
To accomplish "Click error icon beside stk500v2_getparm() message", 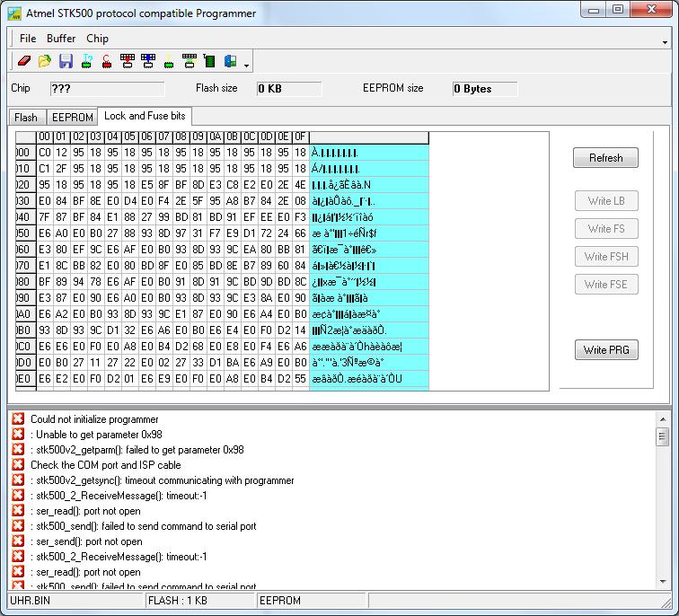I will 18,449.
